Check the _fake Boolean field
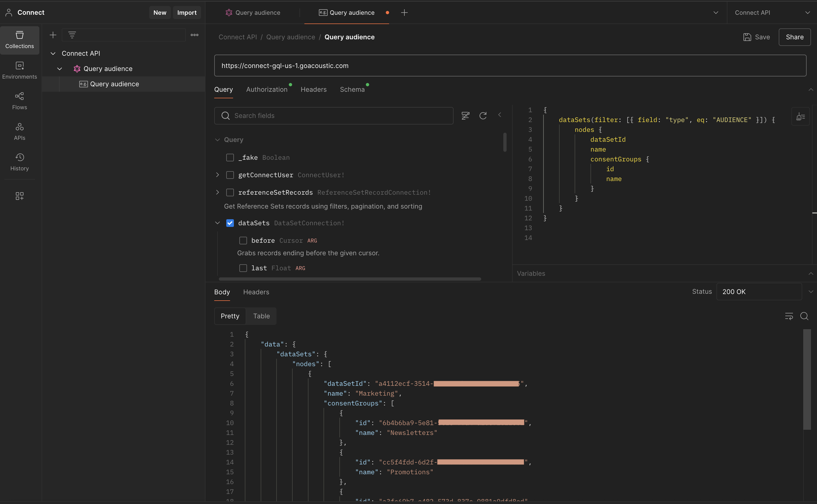This screenshot has height=504, width=817. tap(230, 157)
